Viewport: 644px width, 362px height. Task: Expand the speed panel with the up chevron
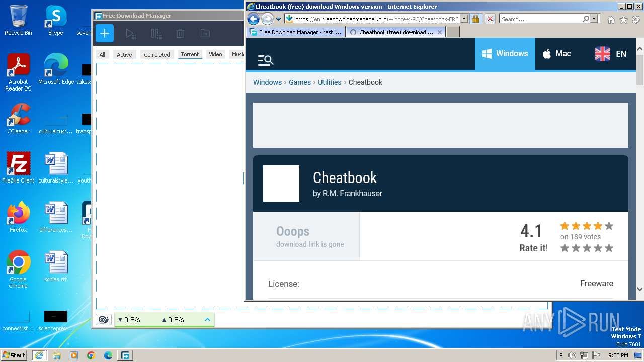tap(207, 320)
